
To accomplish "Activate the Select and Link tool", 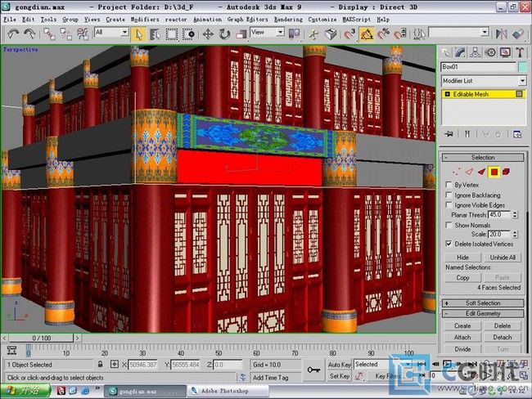I will tap(50, 34).
